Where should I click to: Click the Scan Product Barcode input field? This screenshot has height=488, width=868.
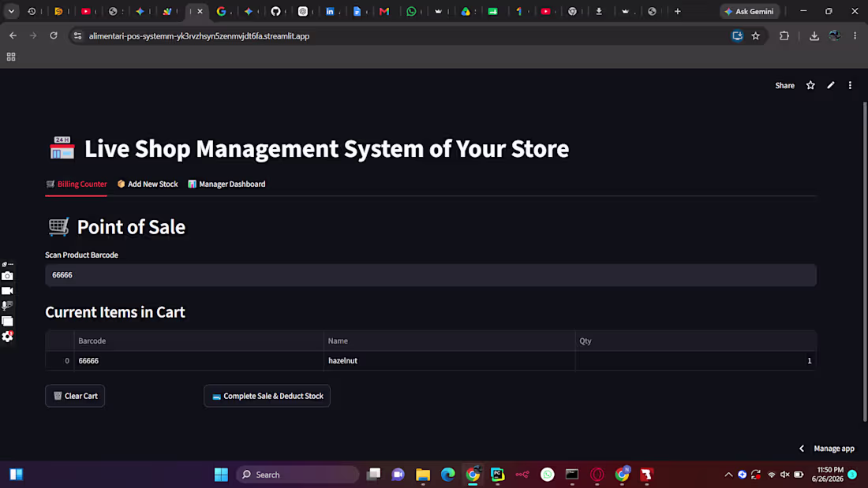pos(431,275)
